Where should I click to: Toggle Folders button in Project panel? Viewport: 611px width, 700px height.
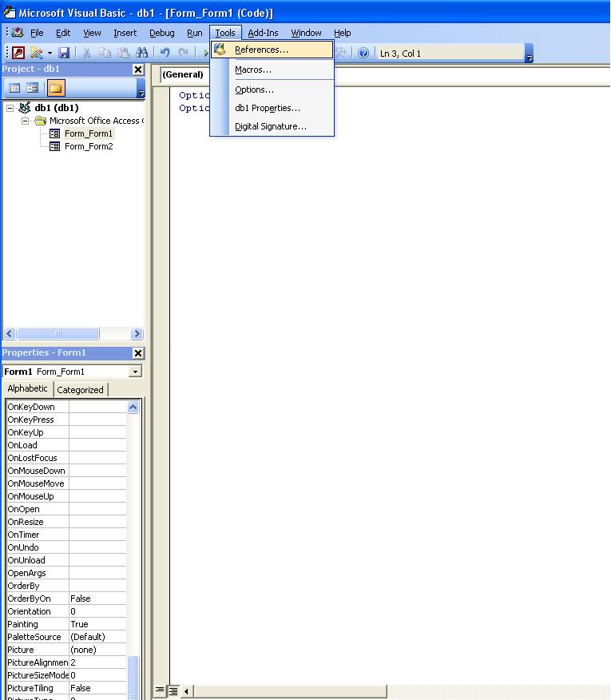56,88
